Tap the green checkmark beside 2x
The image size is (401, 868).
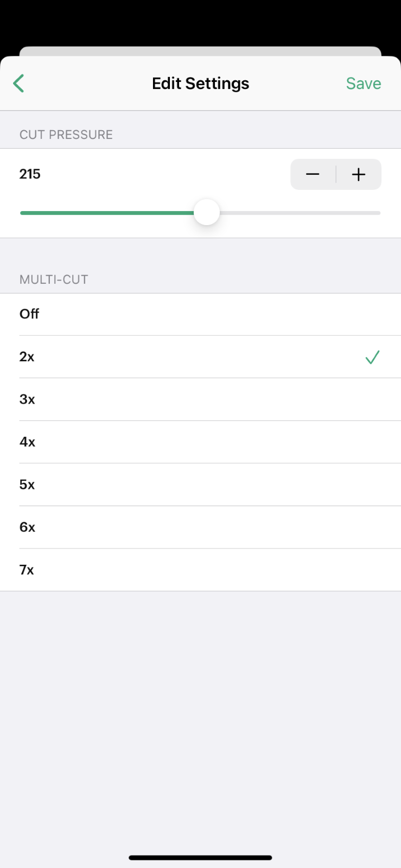click(x=372, y=357)
